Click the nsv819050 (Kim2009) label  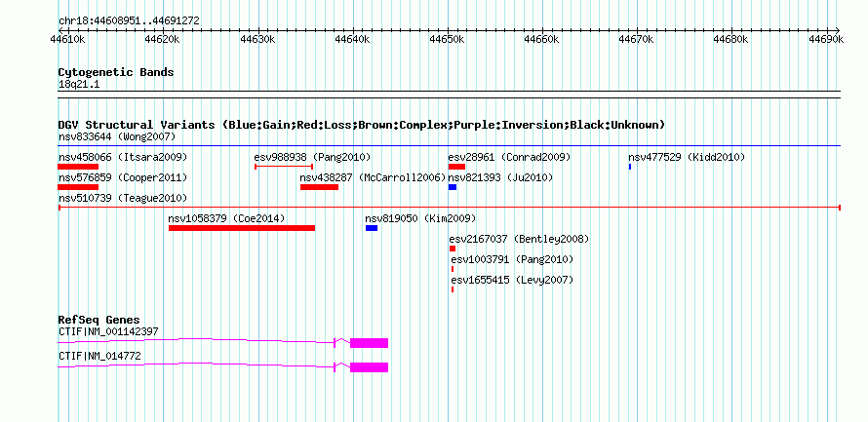point(420,218)
